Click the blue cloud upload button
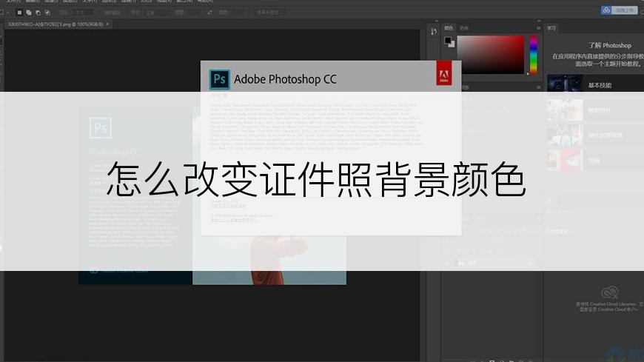644x362 pixels. click(620, 10)
